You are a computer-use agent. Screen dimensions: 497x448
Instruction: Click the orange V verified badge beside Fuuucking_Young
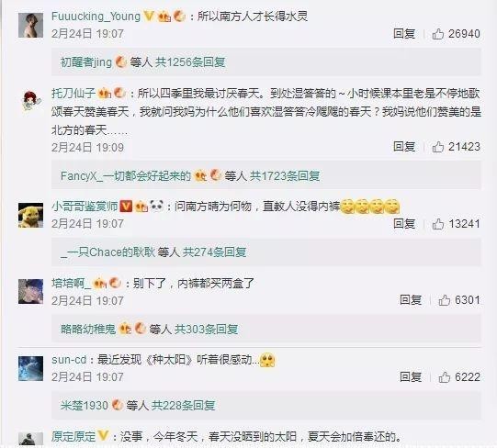tap(149, 16)
